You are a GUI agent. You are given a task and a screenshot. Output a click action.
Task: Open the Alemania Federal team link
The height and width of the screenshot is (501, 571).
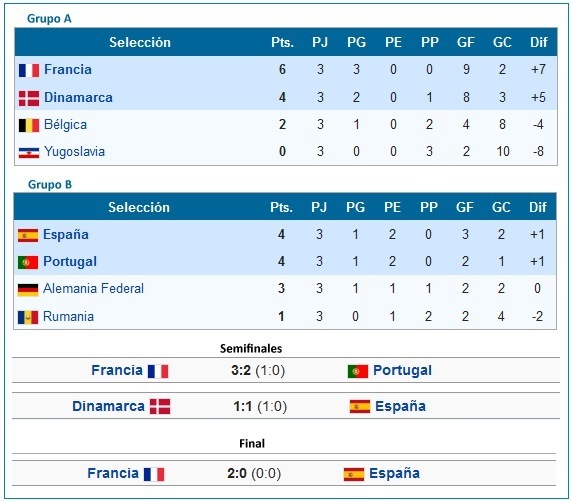93,288
